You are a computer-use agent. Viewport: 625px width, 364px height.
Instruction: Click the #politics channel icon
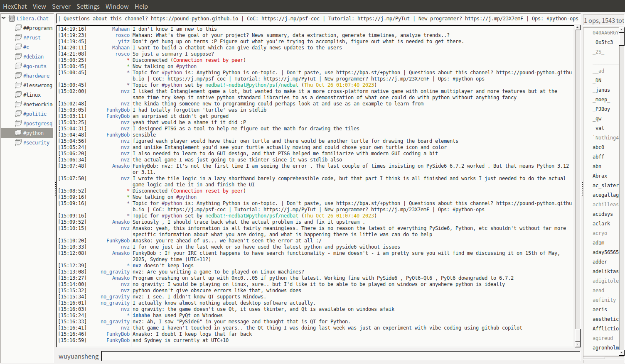(18, 114)
